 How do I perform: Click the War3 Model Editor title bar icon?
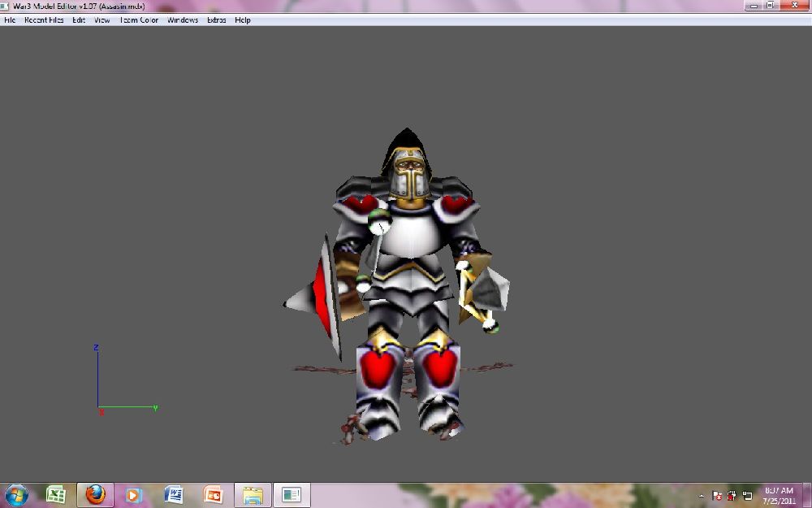(x=5, y=7)
